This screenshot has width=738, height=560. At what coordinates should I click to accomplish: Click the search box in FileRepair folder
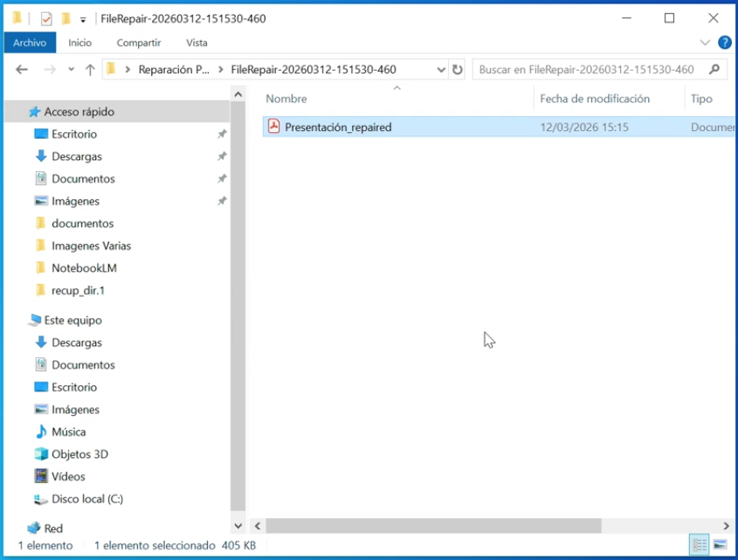pos(587,70)
